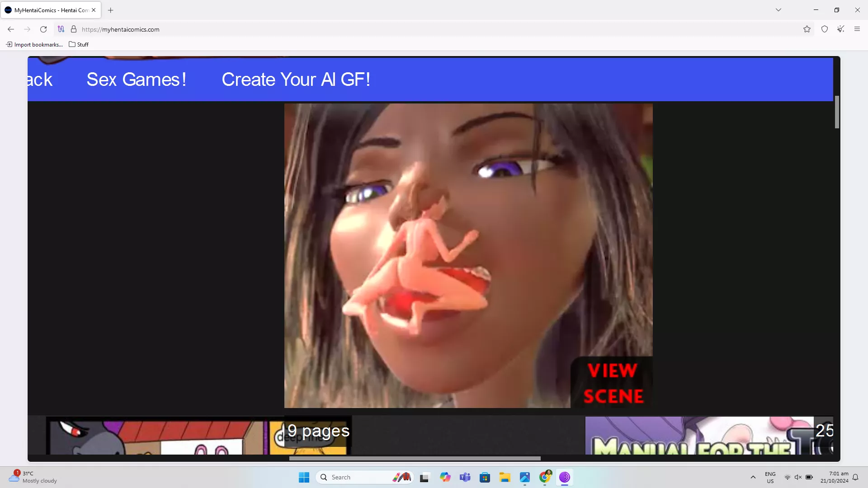Image resolution: width=868 pixels, height=488 pixels.
Task: Open File Explorer from the taskbar
Action: coord(505,477)
